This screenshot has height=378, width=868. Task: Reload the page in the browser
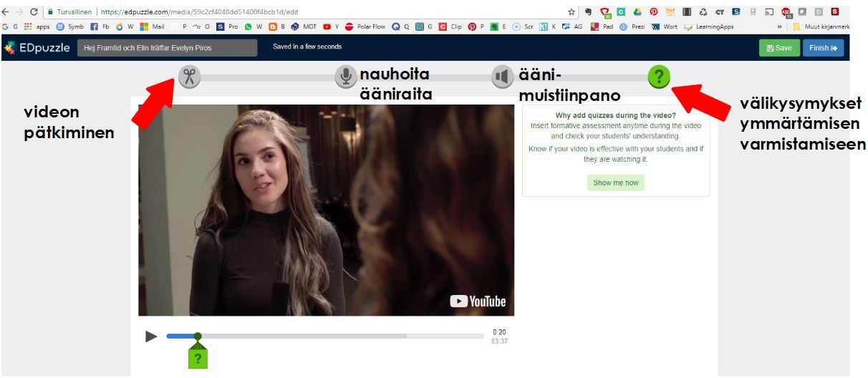click(34, 12)
